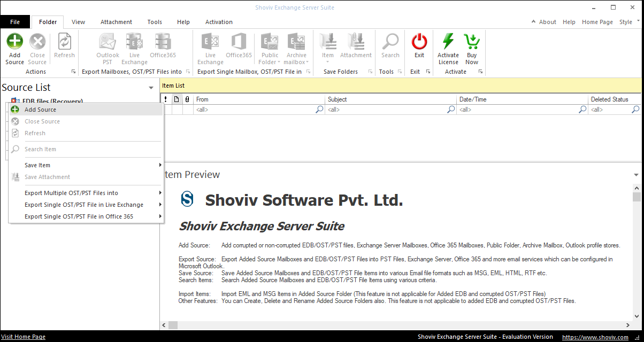This screenshot has height=342, width=644.
Task: Click the Item Preview scrollbar up arrow
Action: [x=637, y=188]
